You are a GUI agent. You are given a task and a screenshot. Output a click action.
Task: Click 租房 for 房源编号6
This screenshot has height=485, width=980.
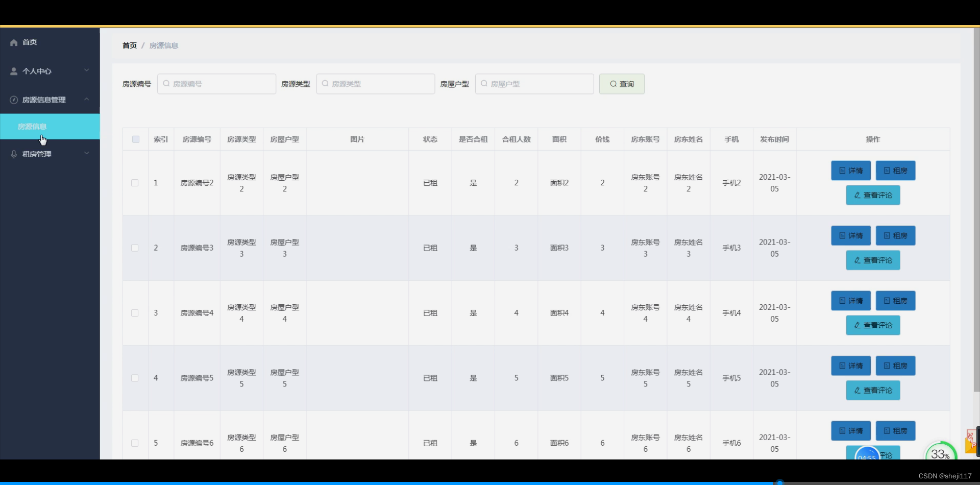[x=895, y=431]
